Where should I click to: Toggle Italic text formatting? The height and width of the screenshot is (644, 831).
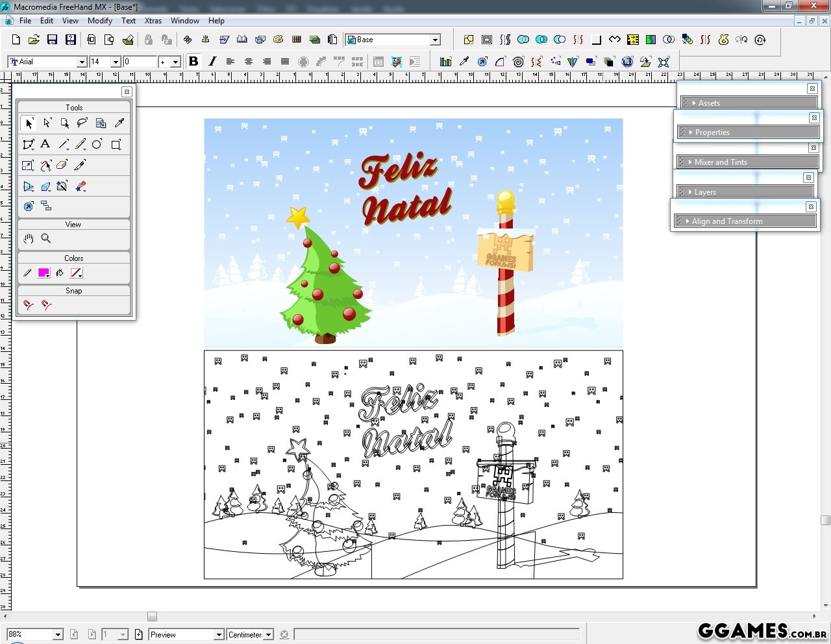[x=212, y=62]
